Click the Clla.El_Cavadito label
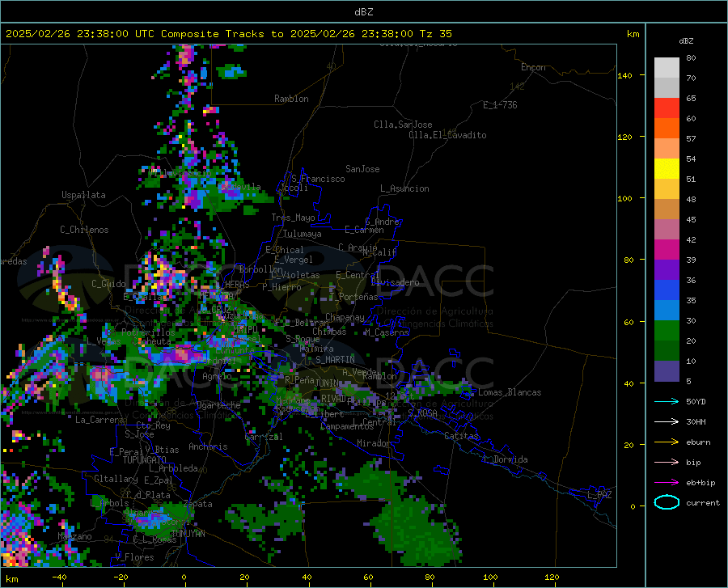This screenshot has width=728, height=588. [447, 135]
